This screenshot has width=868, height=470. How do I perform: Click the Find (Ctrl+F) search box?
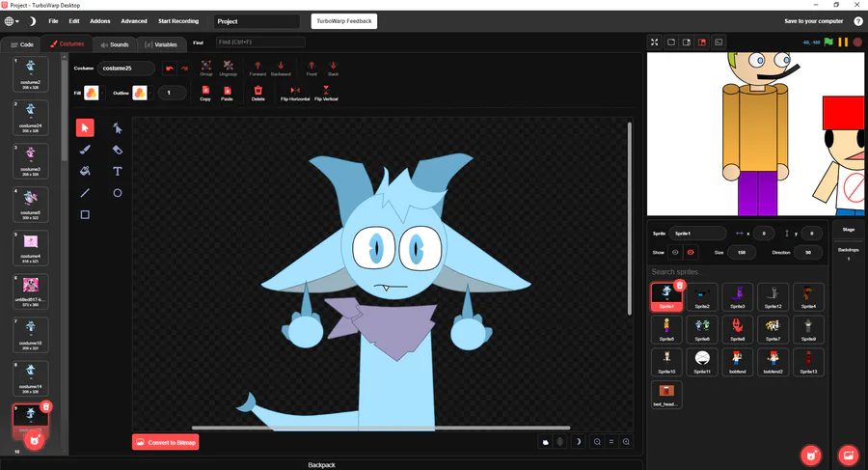click(260, 42)
